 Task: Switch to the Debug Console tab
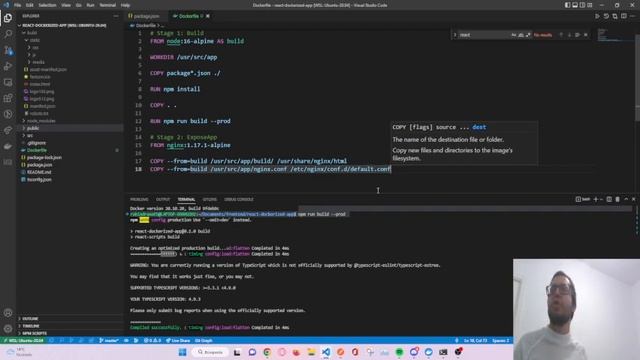239,200
